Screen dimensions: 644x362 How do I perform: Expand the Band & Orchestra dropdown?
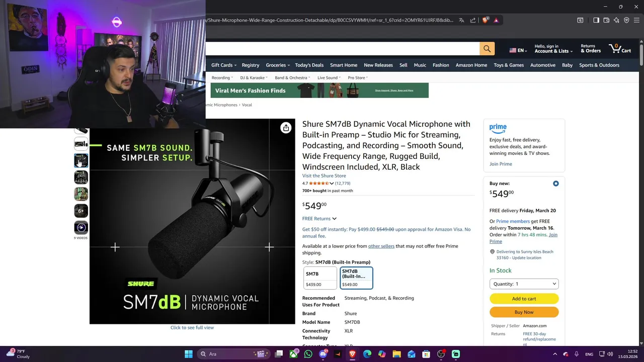click(x=293, y=78)
